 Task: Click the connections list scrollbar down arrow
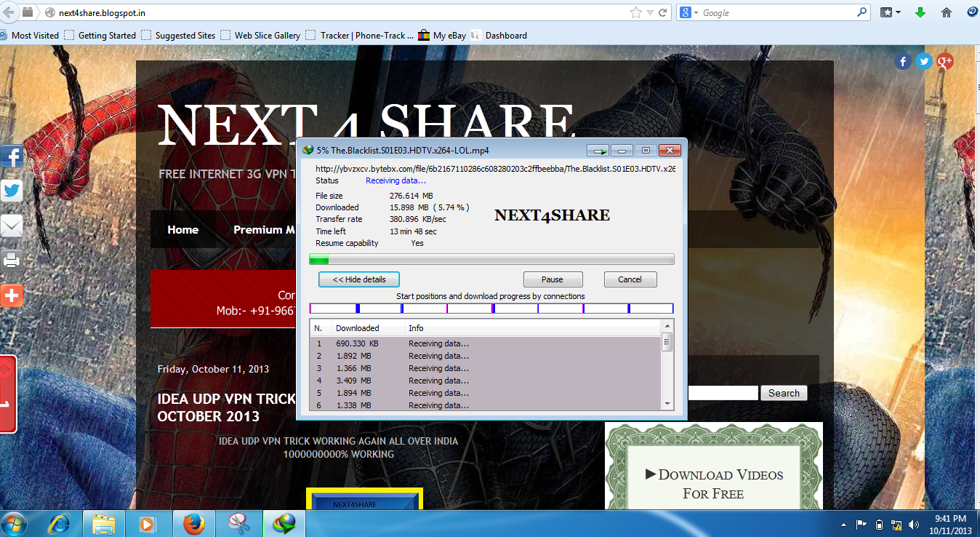click(x=667, y=404)
